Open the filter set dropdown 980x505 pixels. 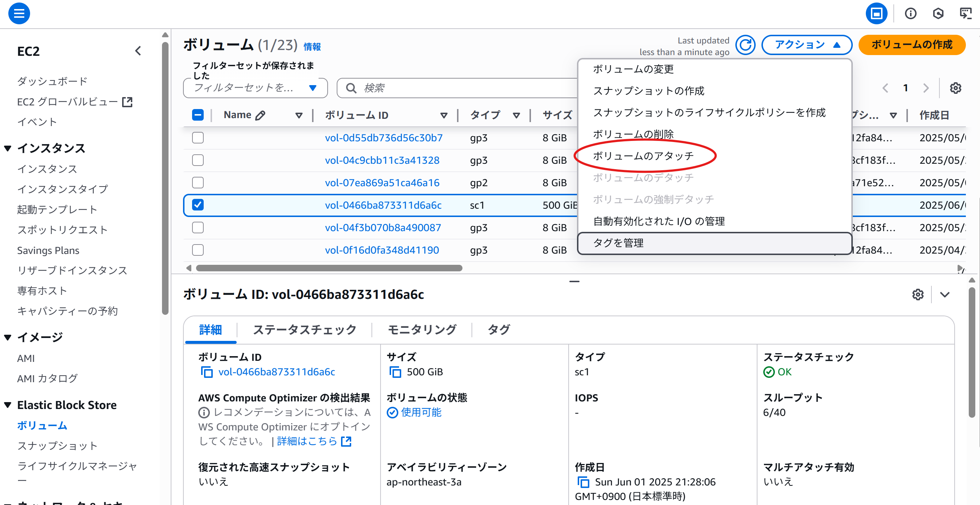(255, 88)
